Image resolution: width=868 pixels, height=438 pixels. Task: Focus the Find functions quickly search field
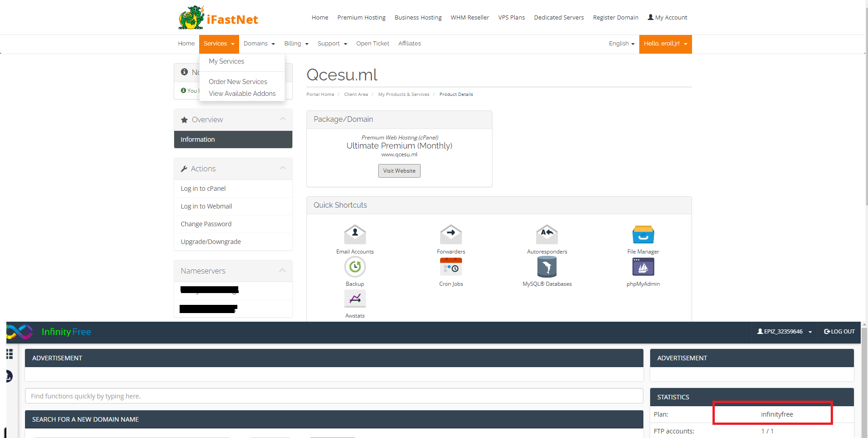pyautogui.click(x=334, y=396)
